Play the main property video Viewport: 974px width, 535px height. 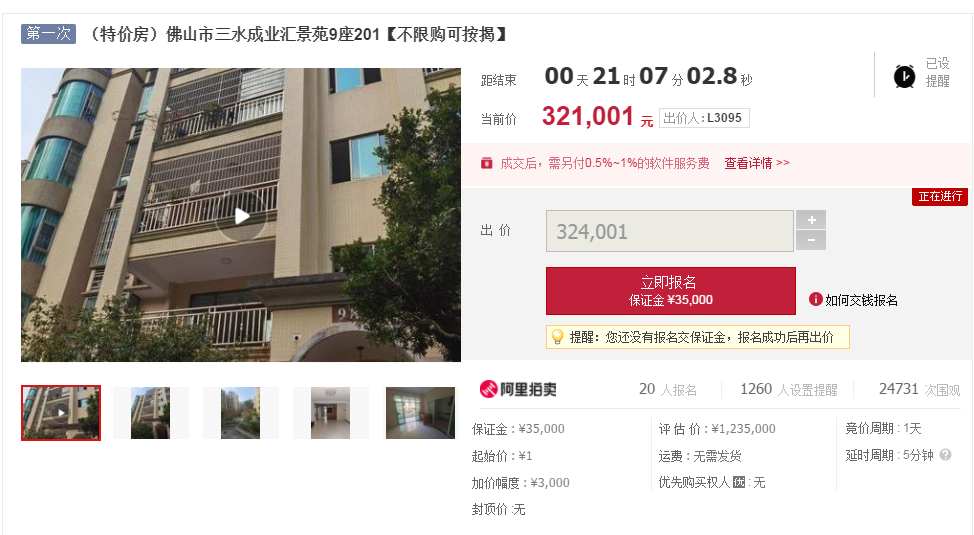(242, 216)
